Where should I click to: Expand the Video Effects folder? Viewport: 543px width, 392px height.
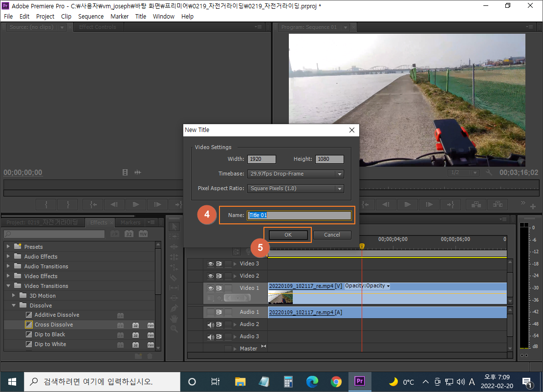pyautogui.click(x=8, y=276)
